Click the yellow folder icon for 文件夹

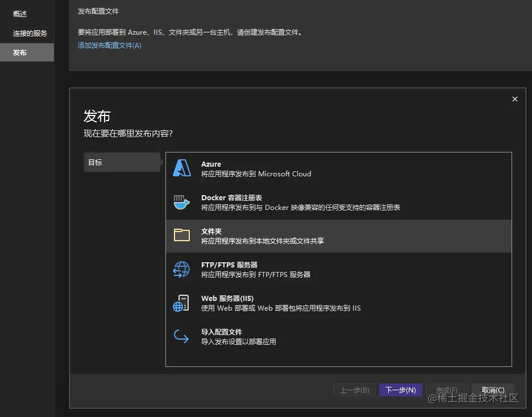click(182, 235)
